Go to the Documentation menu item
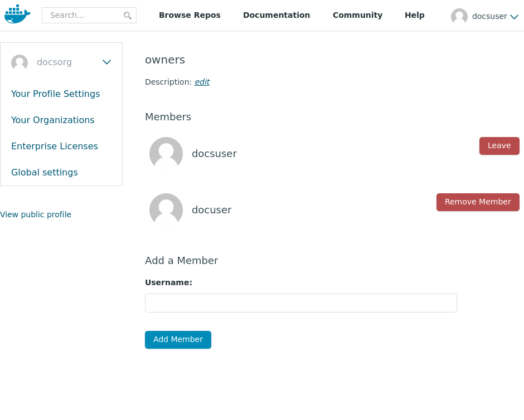The height and width of the screenshot is (420, 524). [x=276, y=15]
